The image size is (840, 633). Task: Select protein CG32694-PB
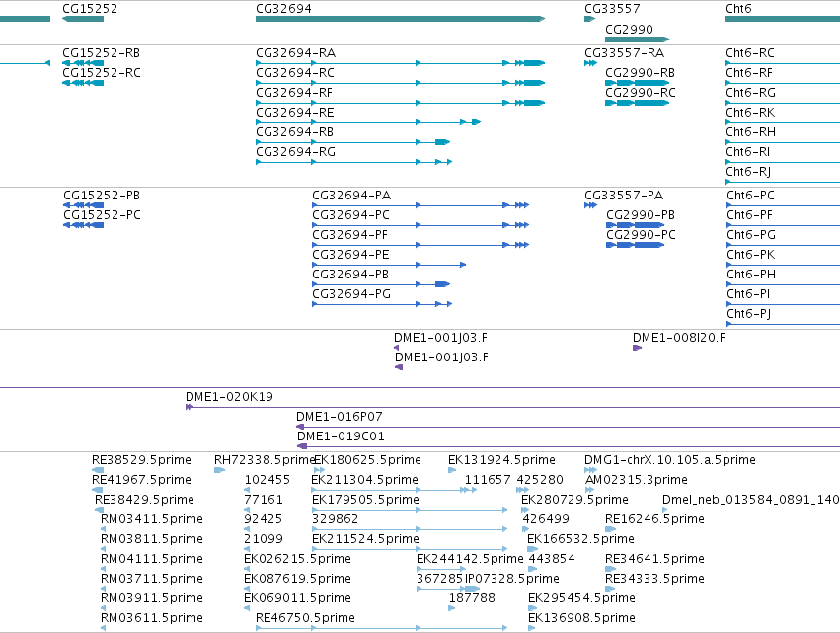[350, 275]
